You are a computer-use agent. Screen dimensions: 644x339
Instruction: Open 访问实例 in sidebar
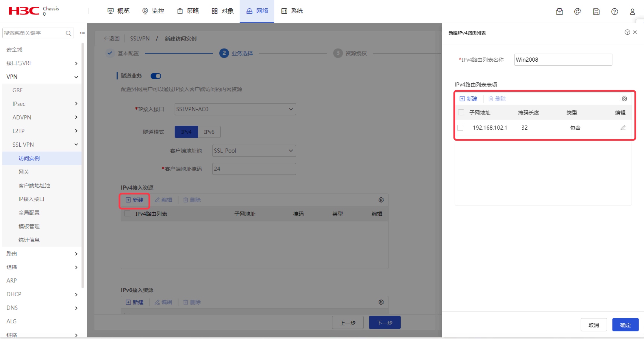click(x=42, y=158)
